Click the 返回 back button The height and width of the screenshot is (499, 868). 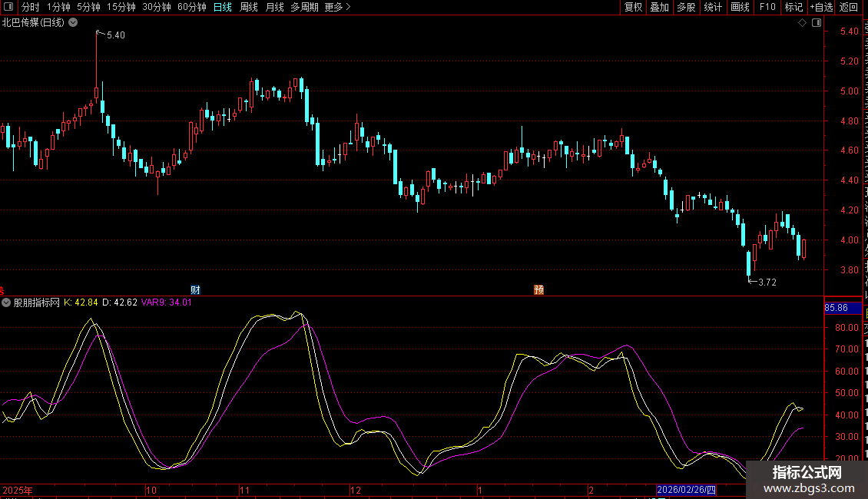pos(849,7)
